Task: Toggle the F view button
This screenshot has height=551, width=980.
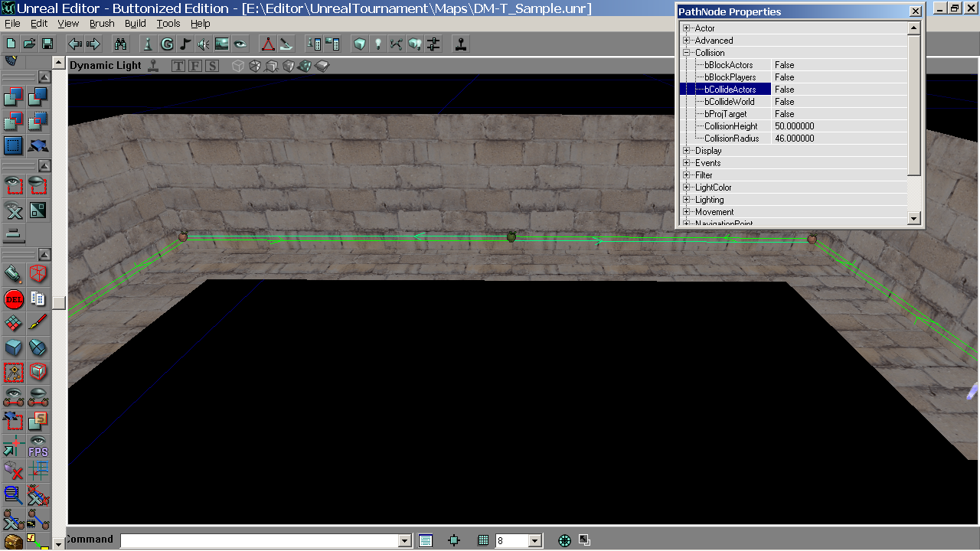Action: pyautogui.click(x=194, y=66)
